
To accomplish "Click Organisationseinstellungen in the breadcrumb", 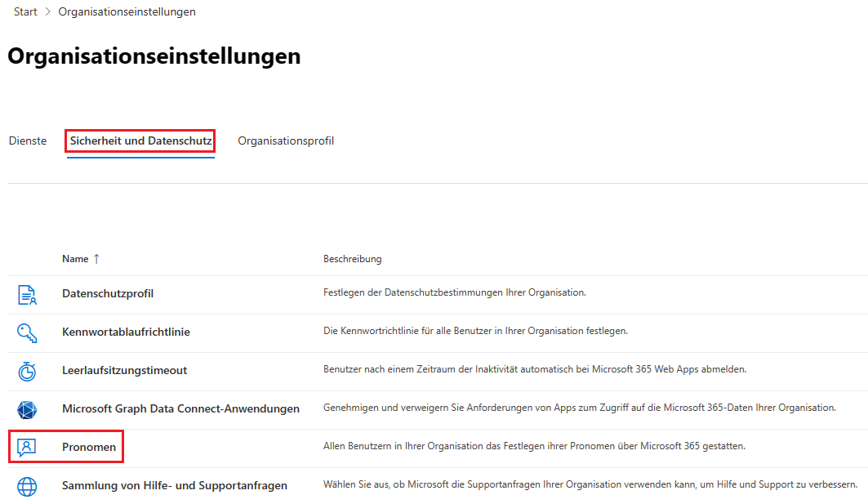I will 127,12.
